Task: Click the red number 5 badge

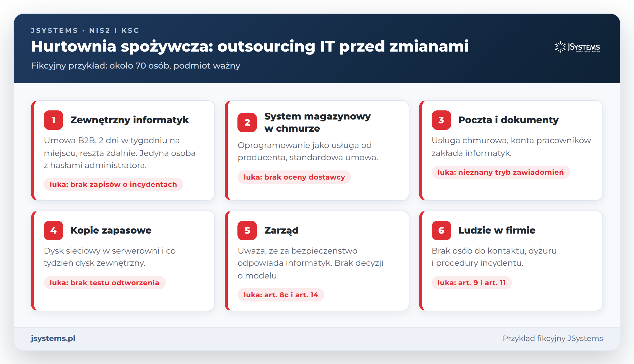Action: tap(247, 231)
